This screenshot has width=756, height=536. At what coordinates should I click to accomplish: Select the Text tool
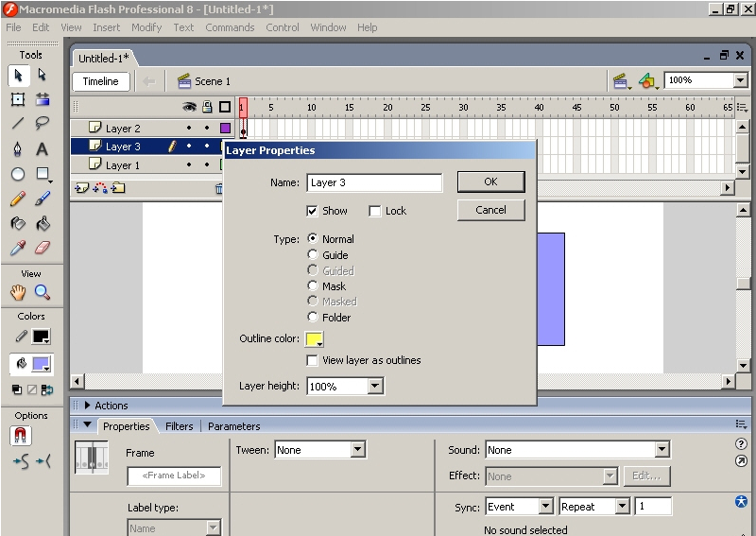pyautogui.click(x=43, y=149)
